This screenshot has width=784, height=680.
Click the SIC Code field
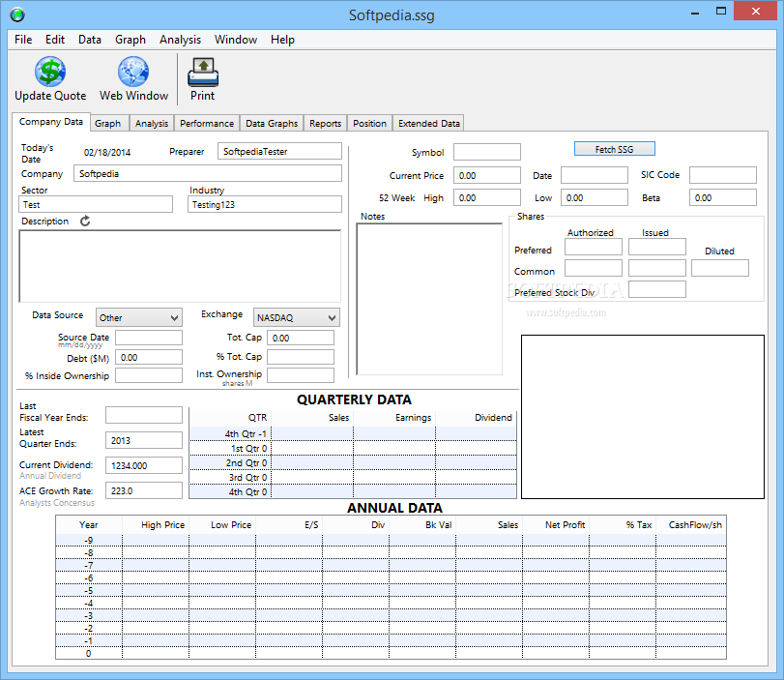coord(723,175)
